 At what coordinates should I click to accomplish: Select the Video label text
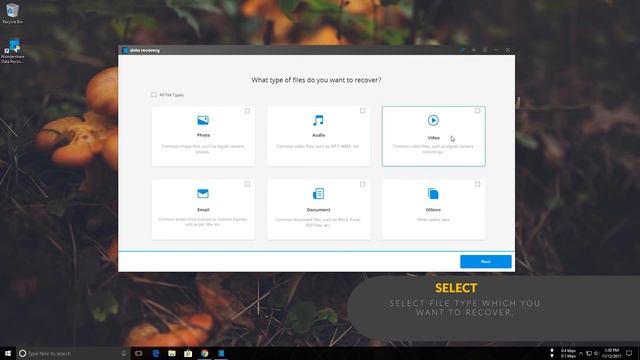(x=433, y=138)
